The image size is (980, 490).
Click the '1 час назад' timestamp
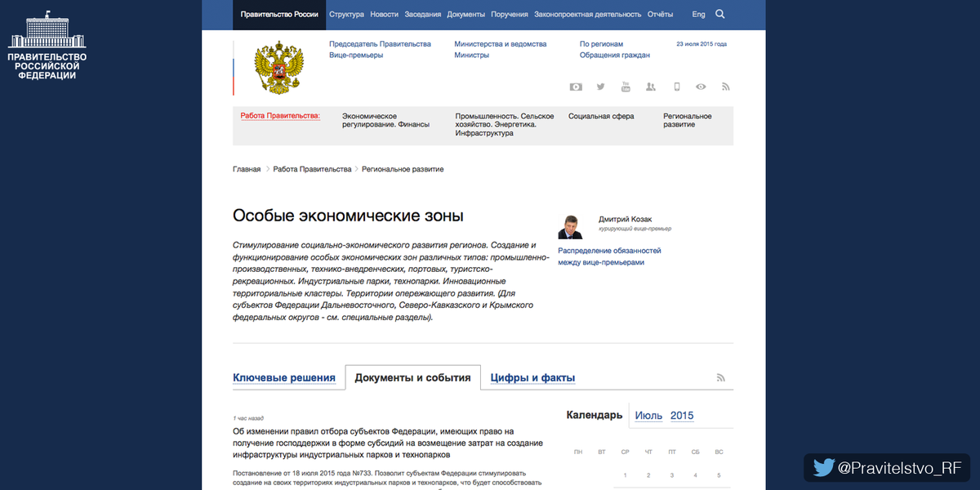248,418
